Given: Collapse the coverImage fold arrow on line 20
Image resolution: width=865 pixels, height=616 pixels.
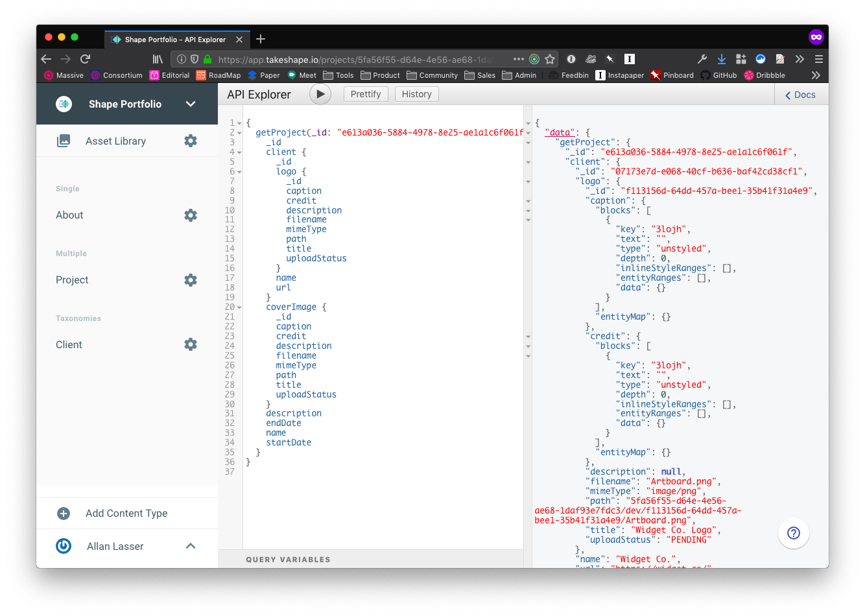Looking at the screenshot, I should (x=239, y=307).
